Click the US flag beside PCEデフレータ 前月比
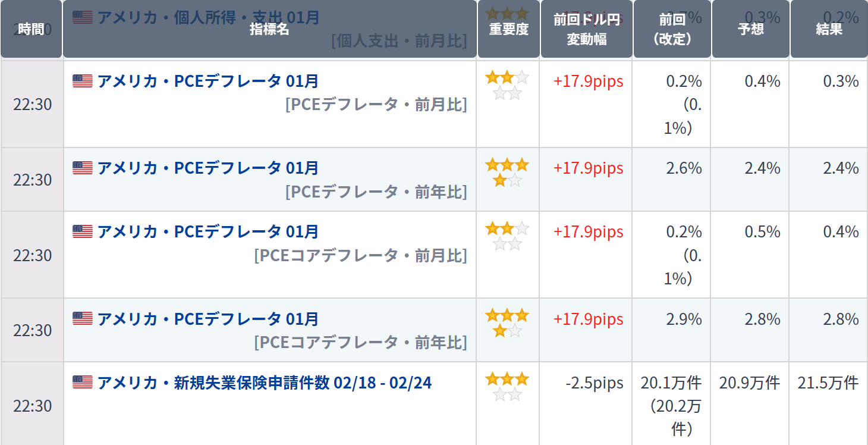Image resolution: width=868 pixels, height=445 pixels. (83, 81)
